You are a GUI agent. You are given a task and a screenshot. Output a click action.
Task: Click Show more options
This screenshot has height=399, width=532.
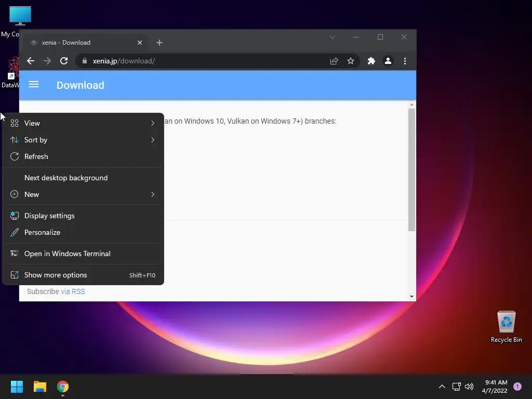(83, 275)
